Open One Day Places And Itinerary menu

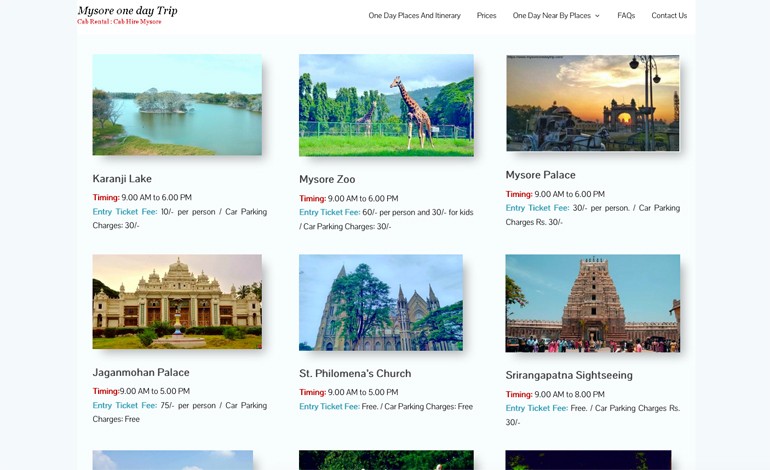(414, 16)
